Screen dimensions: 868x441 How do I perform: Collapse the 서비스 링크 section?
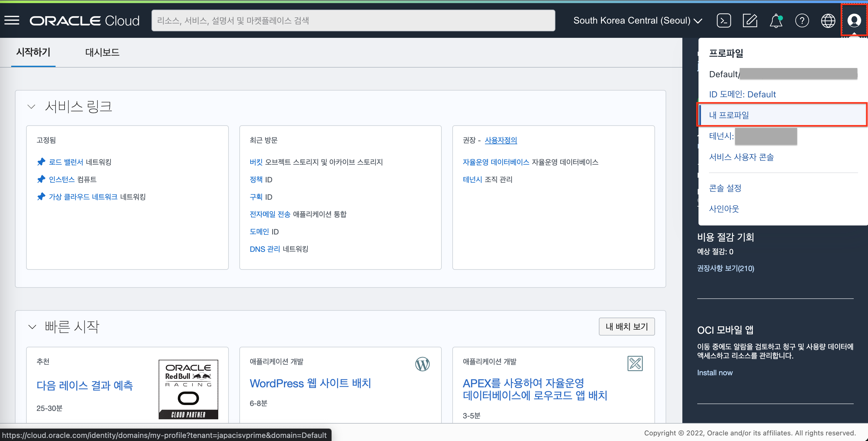31,107
